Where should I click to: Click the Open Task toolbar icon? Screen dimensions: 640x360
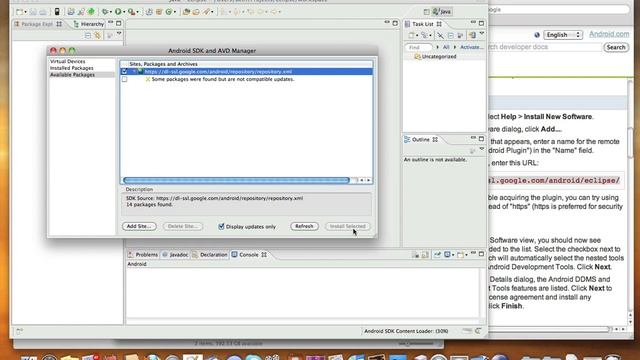(x=196, y=12)
